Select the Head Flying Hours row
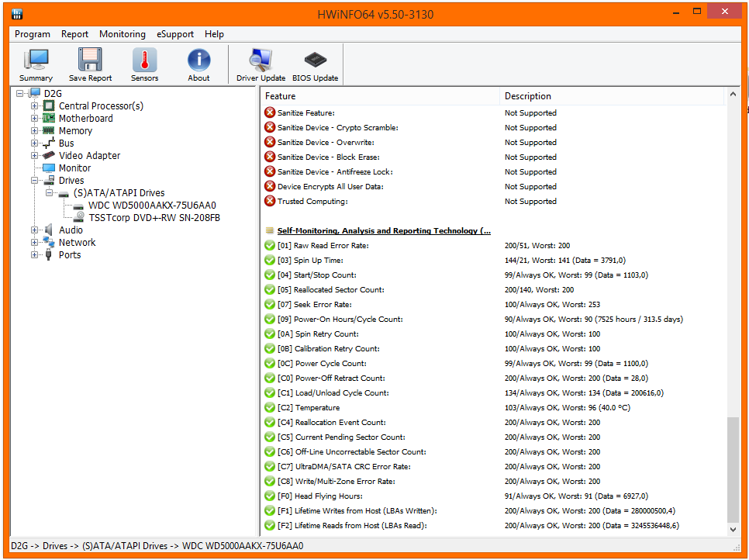The image size is (749, 560). tap(494, 496)
